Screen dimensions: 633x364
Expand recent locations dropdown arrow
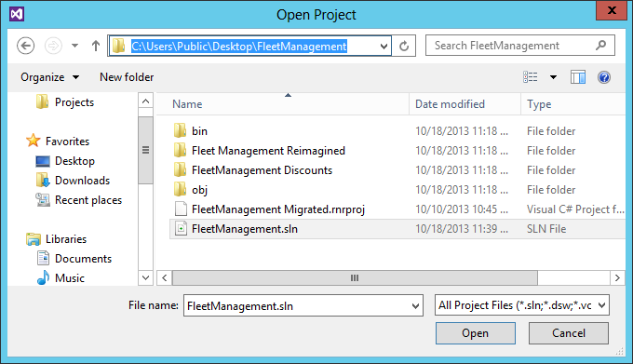74,46
